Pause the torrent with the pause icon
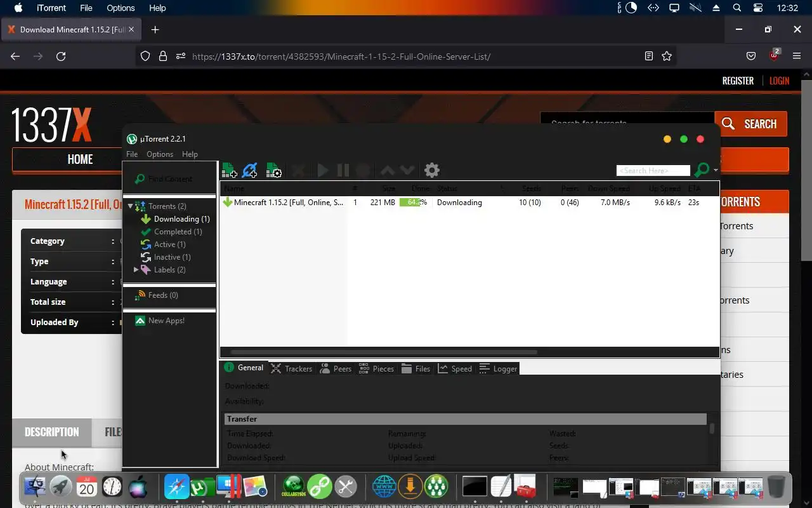The width and height of the screenshot is (812, 508). click(x=343, y=170)
